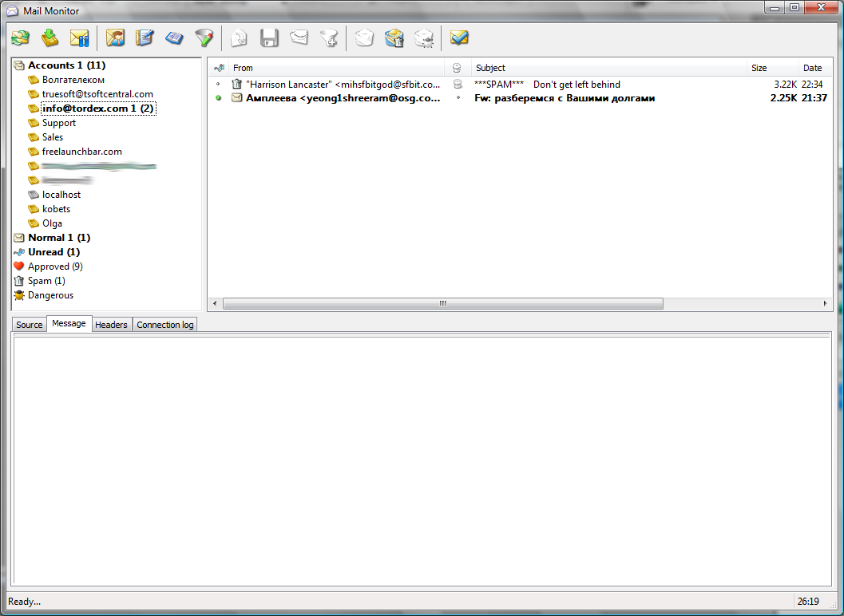Select the localhost account
844x616 pixels.
pos(61,195)
